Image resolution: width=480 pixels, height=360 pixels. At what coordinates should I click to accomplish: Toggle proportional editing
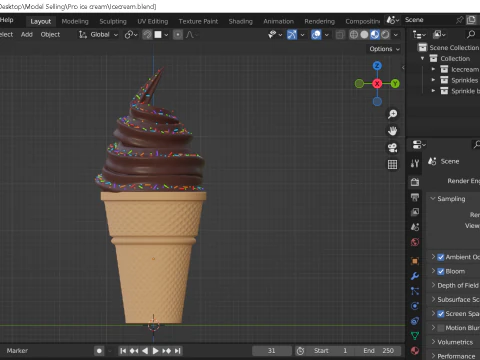click(178, 35)
